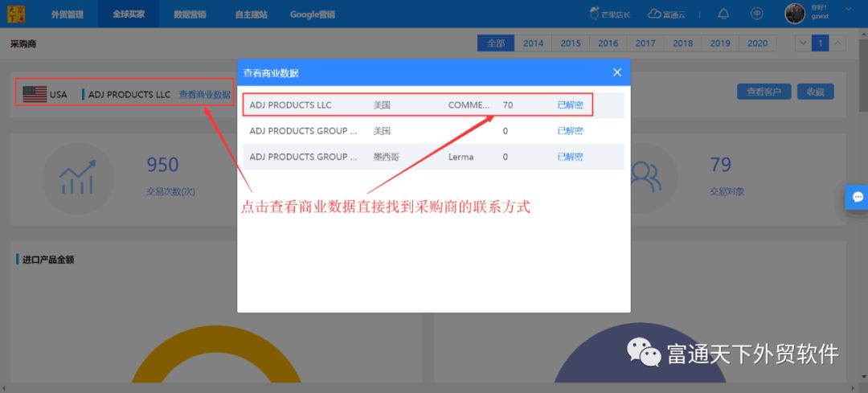Viewport: 868px width, 393px height.
Task: Click the people icon beside 79
Action: [x=646, y=178]
